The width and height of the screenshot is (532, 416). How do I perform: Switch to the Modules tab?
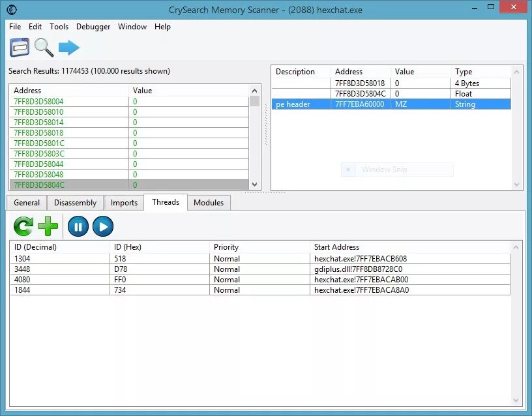point(209,203)
